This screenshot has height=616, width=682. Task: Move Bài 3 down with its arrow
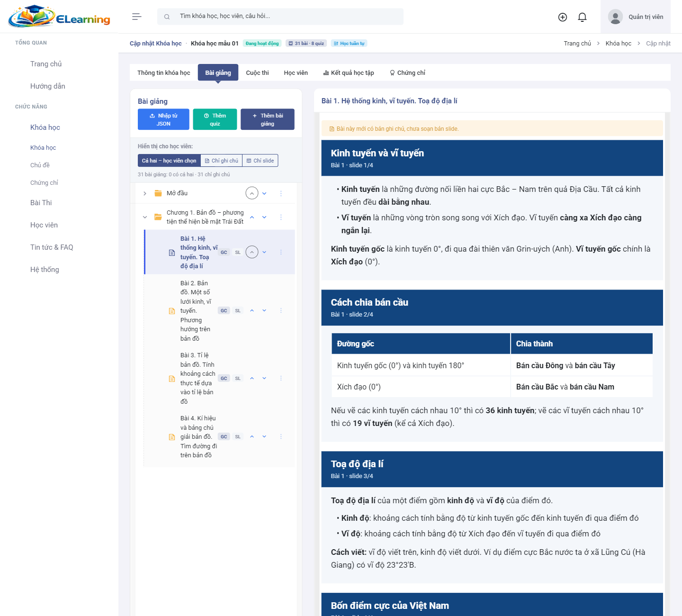tap(264, 378)
